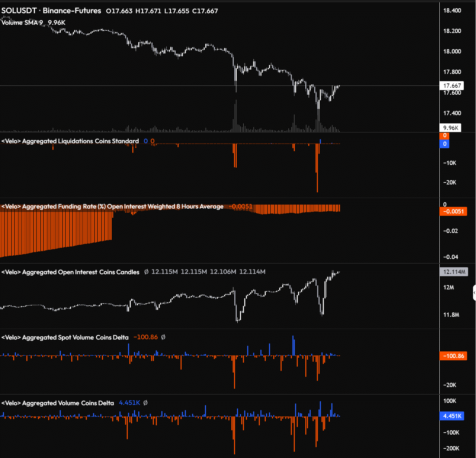Click the C17.667 close value in header
The height and width of the screenshot is (458, 476).
coord(205,11)
